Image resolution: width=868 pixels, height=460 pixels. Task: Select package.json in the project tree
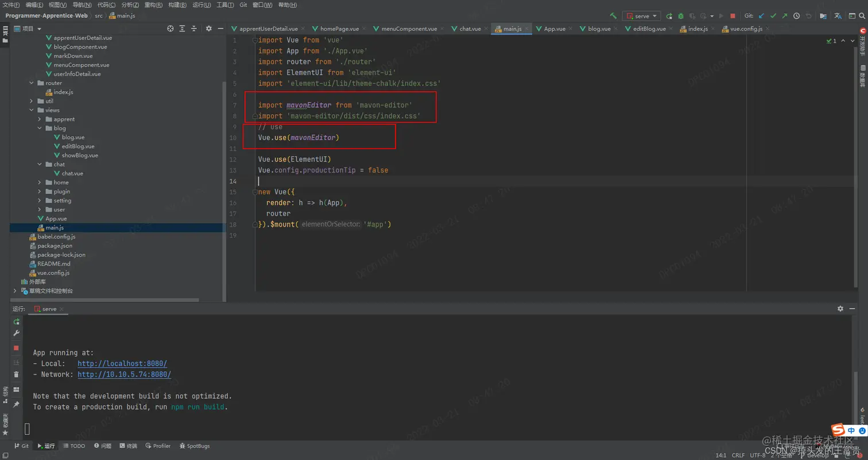point(55,245)
